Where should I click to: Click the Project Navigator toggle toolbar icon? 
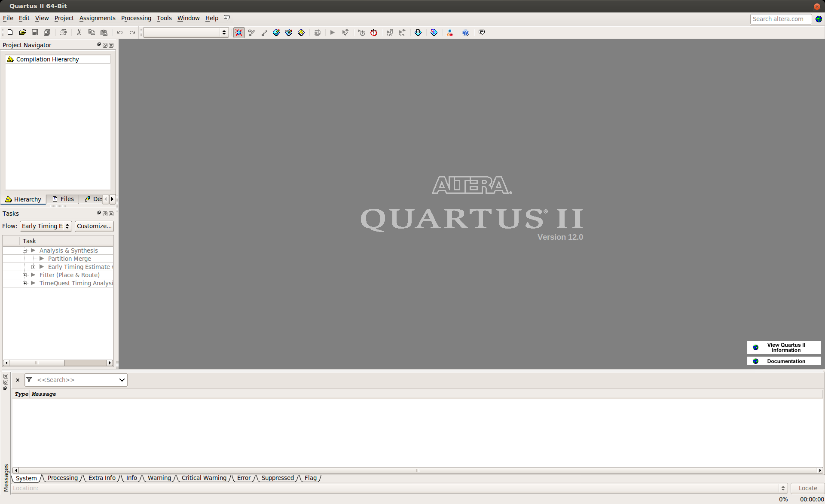pyautogui.click(x=239, y=33)
